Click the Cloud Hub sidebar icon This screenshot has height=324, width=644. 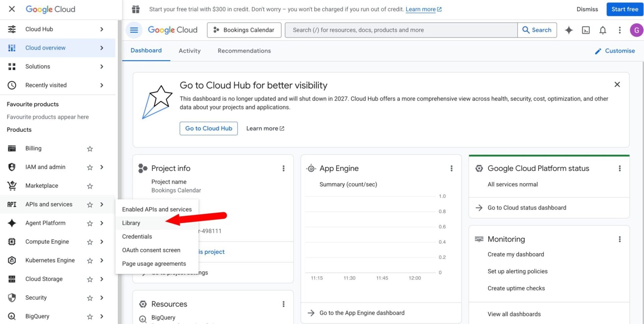pos(12,29)
